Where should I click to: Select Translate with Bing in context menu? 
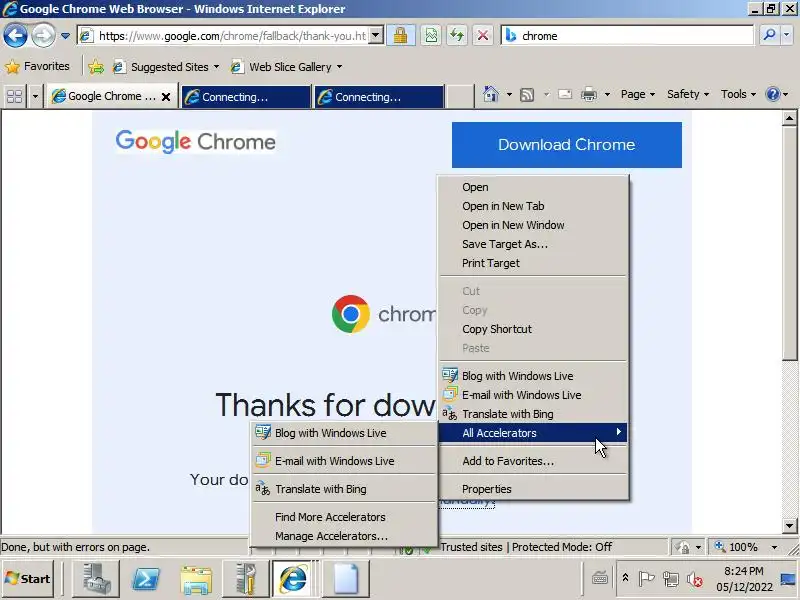534,414
